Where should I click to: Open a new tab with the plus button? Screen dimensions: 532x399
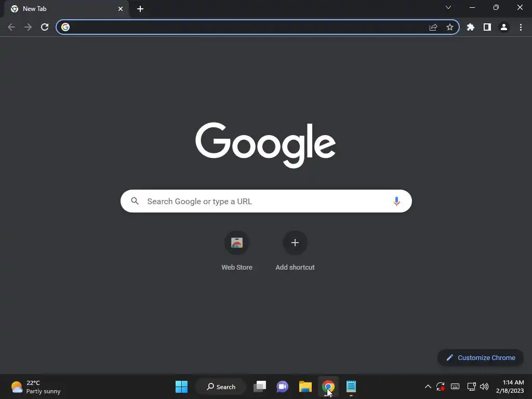pyautogui.click(x=140, y=9)
